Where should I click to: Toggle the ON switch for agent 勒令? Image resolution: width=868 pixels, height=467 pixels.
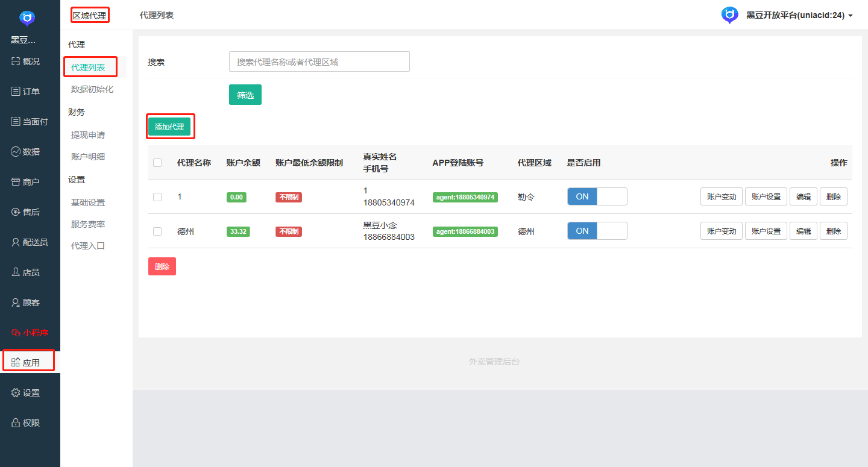(597, 196)
